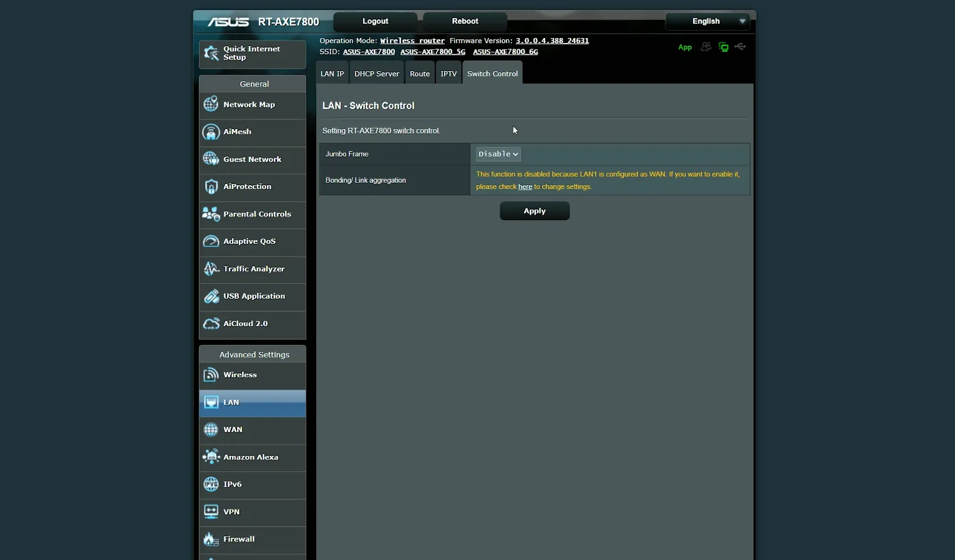Click the ASUS-AXE7800 SSID link
Viewport: 955px width, 560px height.
(369, 52)
